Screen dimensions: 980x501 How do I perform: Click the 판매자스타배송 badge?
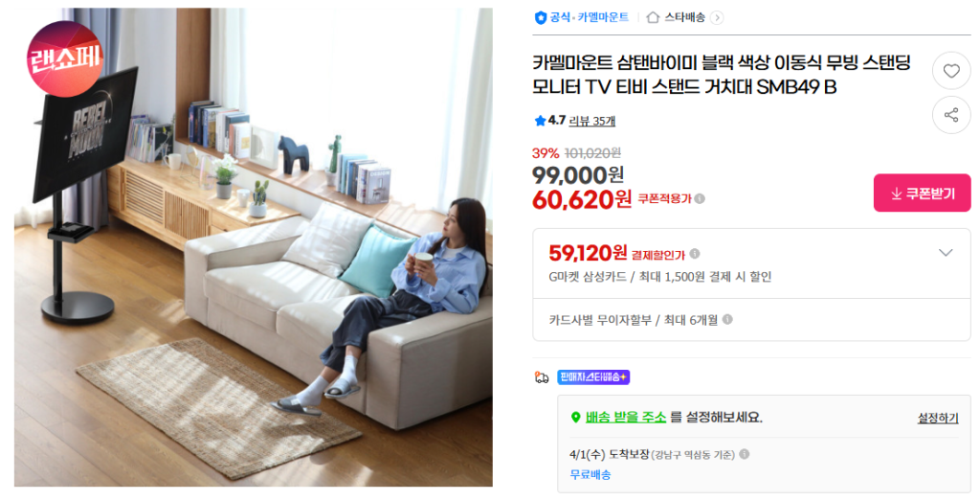tap(593, 377)
